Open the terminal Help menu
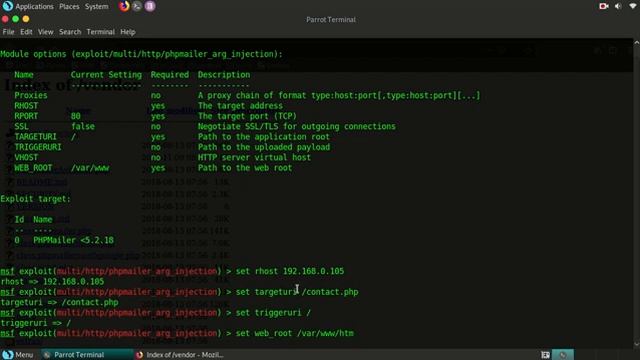 pyautogui.click(x=127, y=32)
